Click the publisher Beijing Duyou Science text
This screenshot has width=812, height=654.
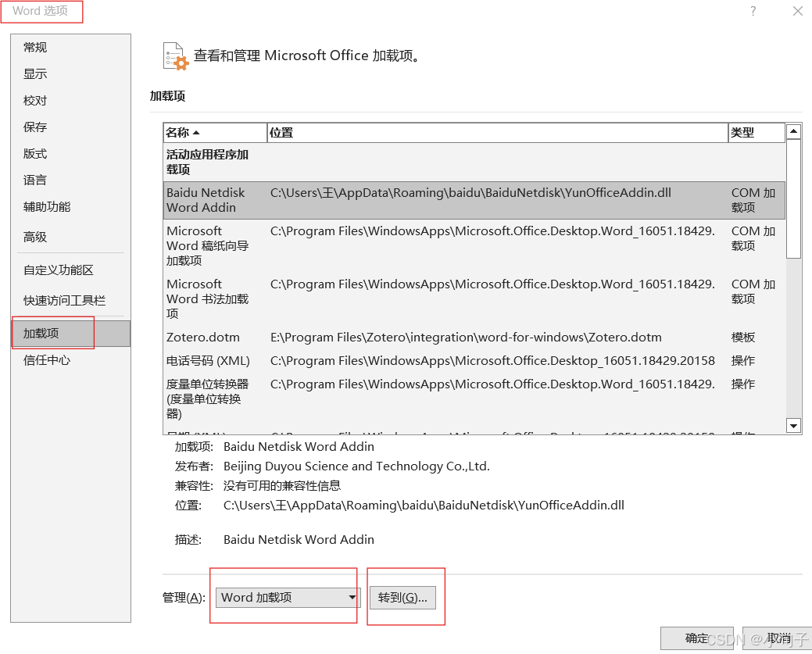pos(356,466)
